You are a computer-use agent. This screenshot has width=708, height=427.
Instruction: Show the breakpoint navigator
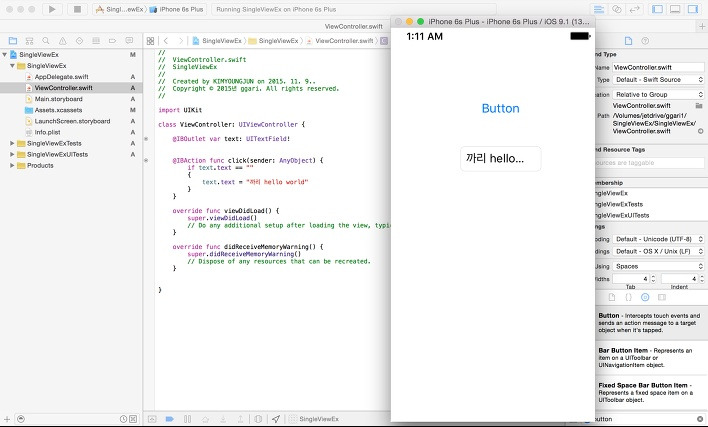(112, 41)
